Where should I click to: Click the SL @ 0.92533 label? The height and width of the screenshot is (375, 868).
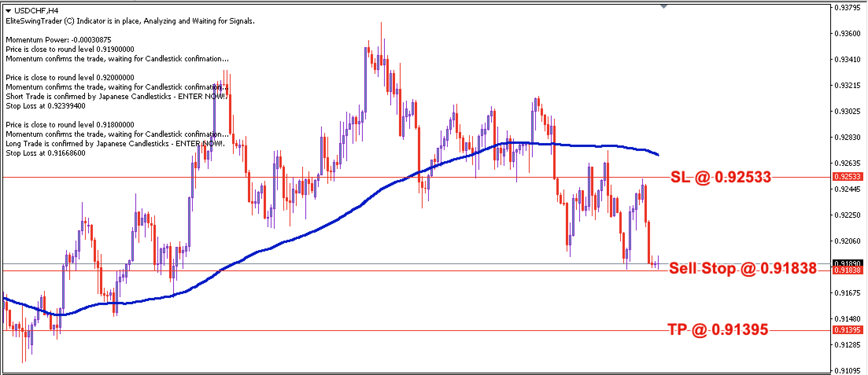coord(720,177)
